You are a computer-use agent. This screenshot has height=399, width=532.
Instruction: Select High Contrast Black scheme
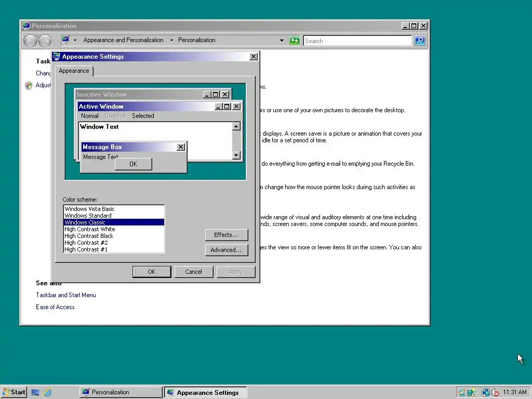pos(114,236)
